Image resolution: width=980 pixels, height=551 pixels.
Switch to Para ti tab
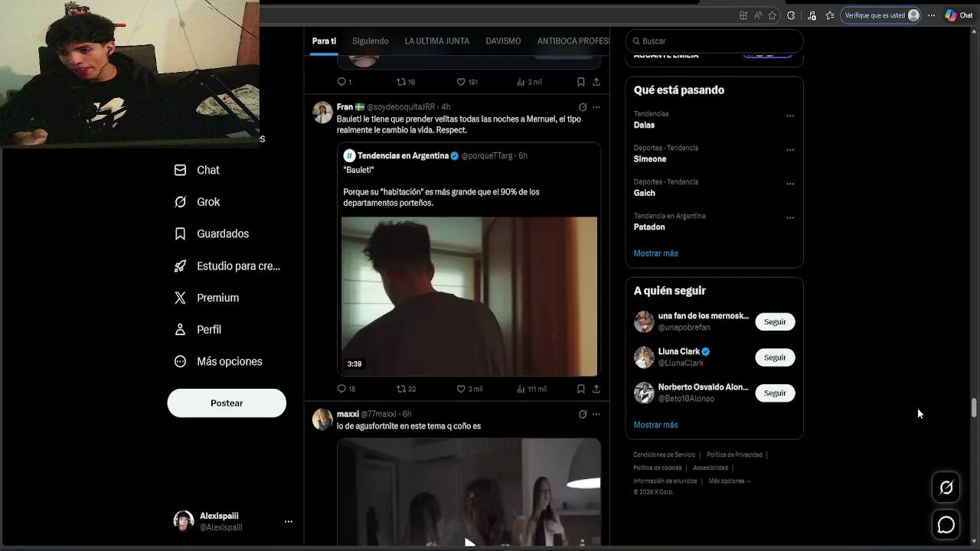click(x=324, y=41)
